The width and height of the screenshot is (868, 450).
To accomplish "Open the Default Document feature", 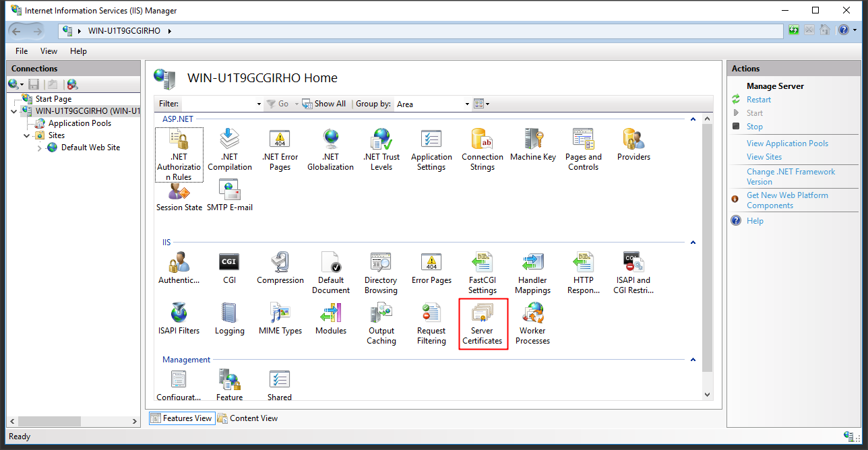I will [x=331, y=273].
